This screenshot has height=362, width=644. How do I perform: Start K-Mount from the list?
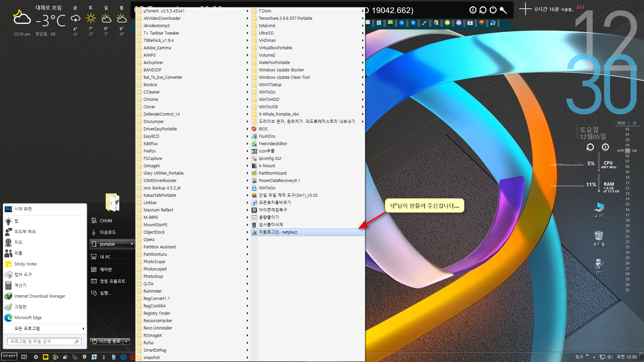tap(308, 166)
